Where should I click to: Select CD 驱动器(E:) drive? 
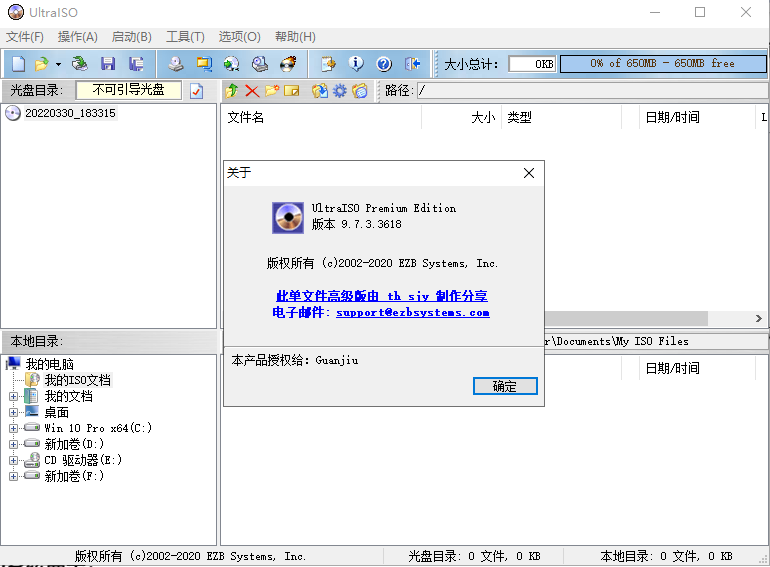click(x=83, y=460)
